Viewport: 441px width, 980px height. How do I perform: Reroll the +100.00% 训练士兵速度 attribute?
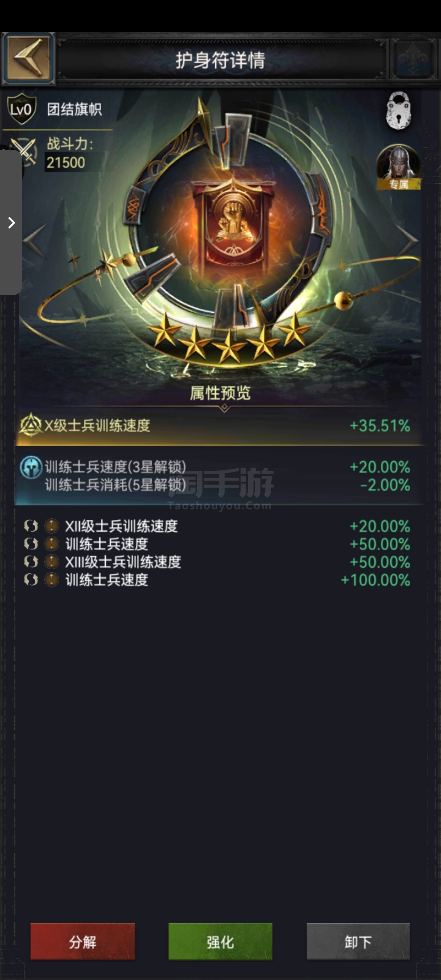click(31, 580)
